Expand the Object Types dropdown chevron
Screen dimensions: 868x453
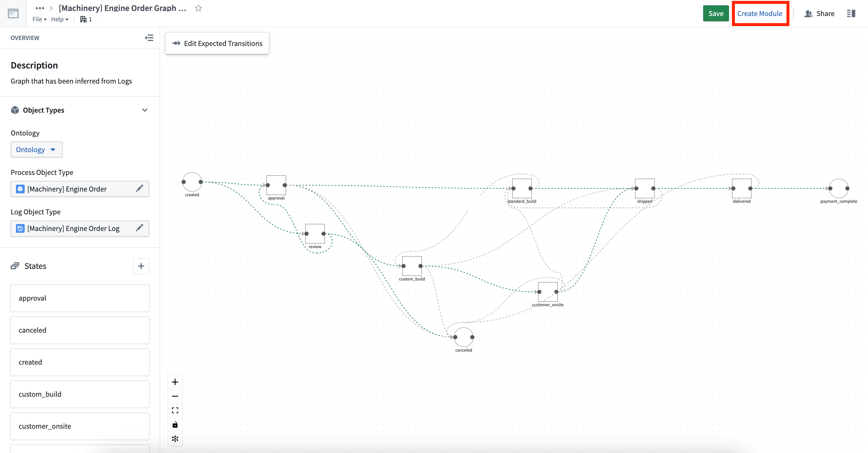pyautogui.click(x=145, y=109)
